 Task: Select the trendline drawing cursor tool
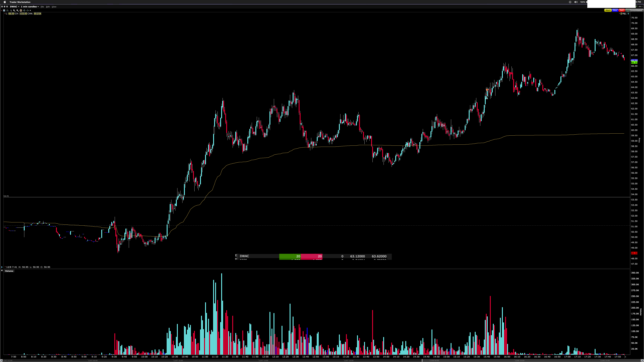tap(11, 11)
